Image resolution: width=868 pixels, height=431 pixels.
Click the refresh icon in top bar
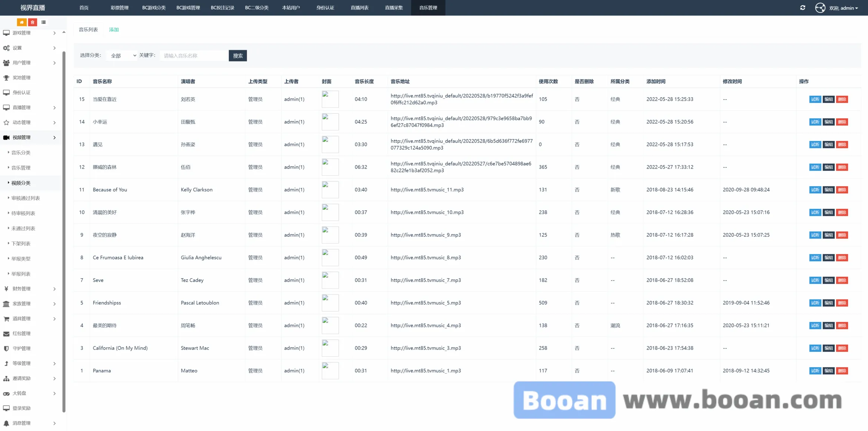[802, 8]
